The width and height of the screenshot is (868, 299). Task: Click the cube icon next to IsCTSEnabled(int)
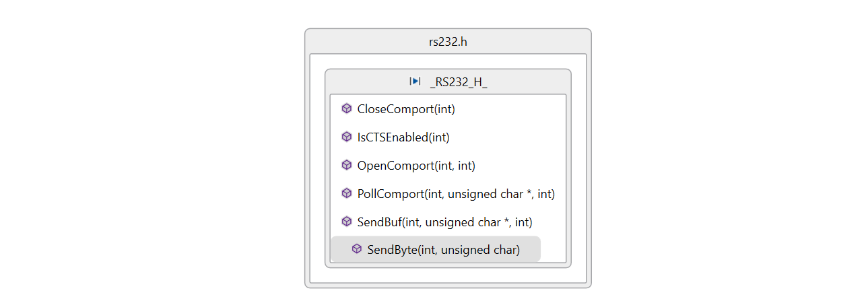pos(347,137)
